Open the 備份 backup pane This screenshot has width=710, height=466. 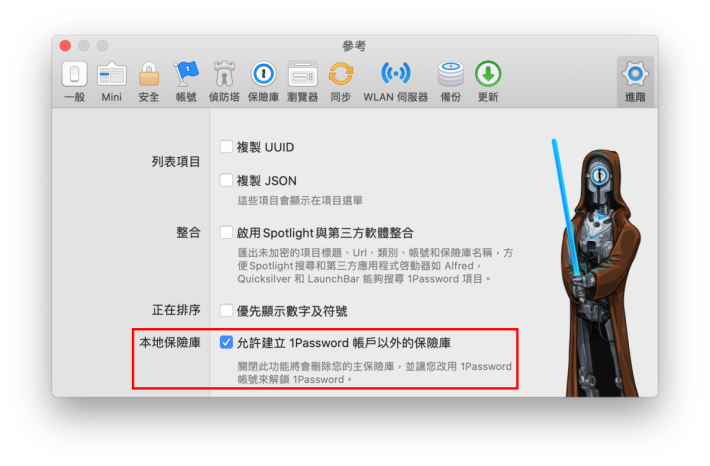click(x=451, y=82)
